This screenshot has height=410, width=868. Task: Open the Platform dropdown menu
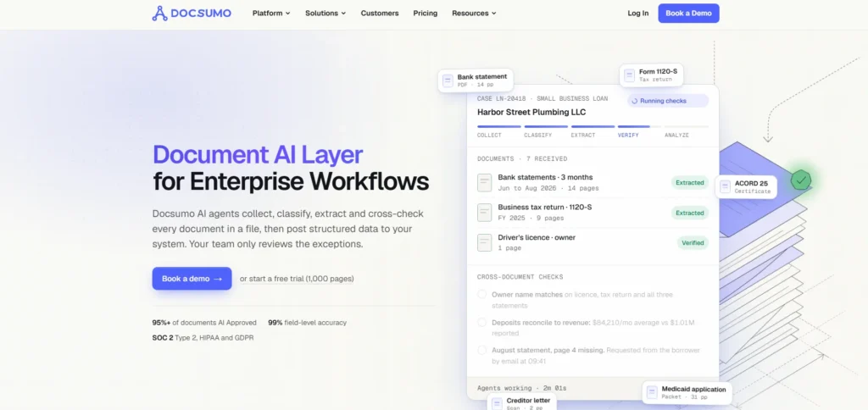pos(271,14)
